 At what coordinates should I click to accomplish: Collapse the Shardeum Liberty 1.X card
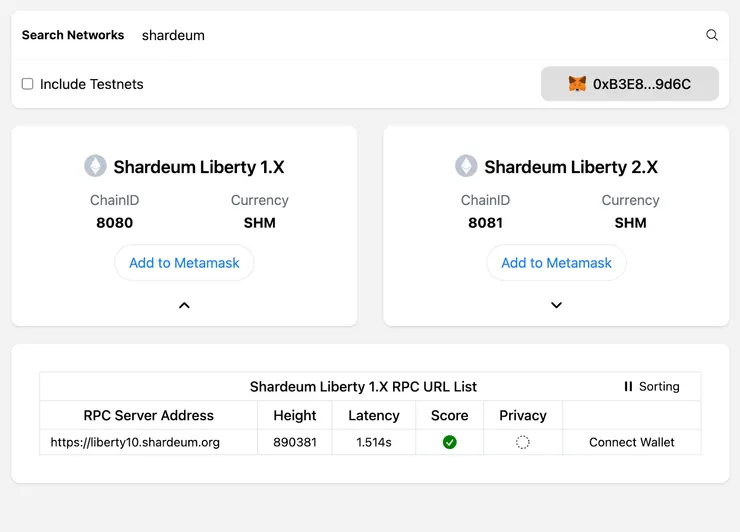[x=184, y=305]
